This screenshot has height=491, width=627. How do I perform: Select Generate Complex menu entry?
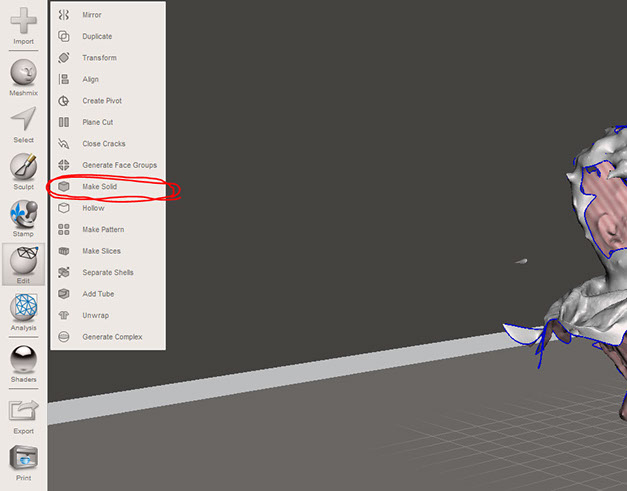108,337
